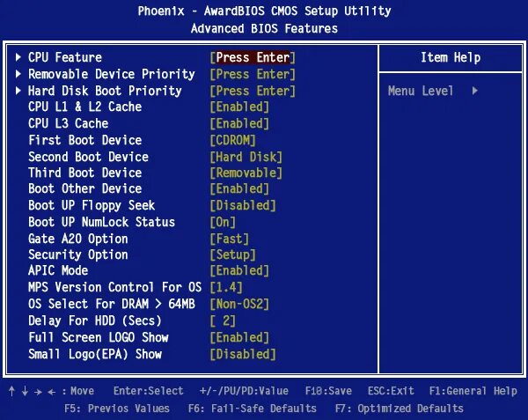Click the left arrow Move key hint
The height and width of the screenshot is (420, 528).
point(51,392)
